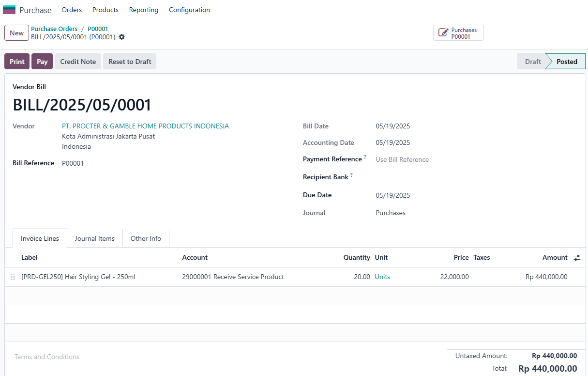This screenshot has height=376, width=588.
Task: Open vendor PT. PROCTER & GAMBLE link
Action: tap(145, 126)
